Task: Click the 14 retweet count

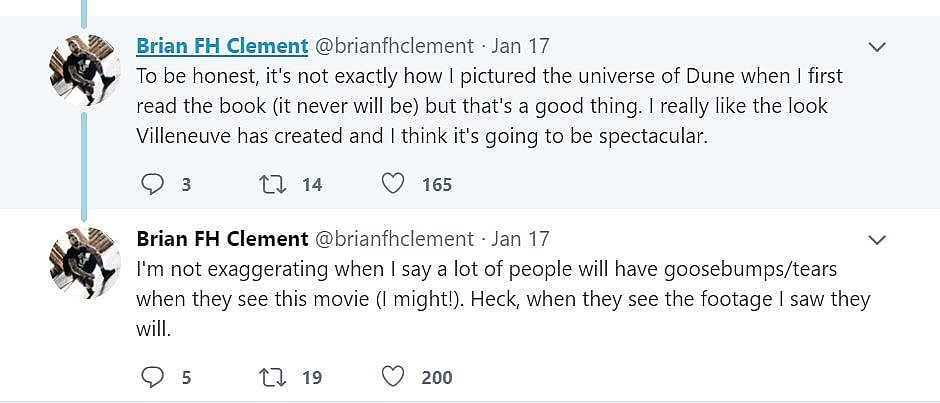Action: (x=312, y=185)
